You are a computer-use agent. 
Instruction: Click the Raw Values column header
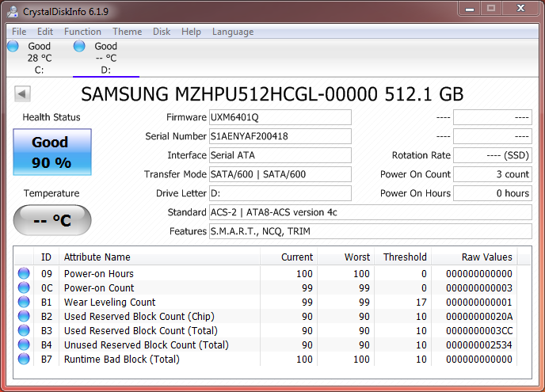click(x=486, y=257)
